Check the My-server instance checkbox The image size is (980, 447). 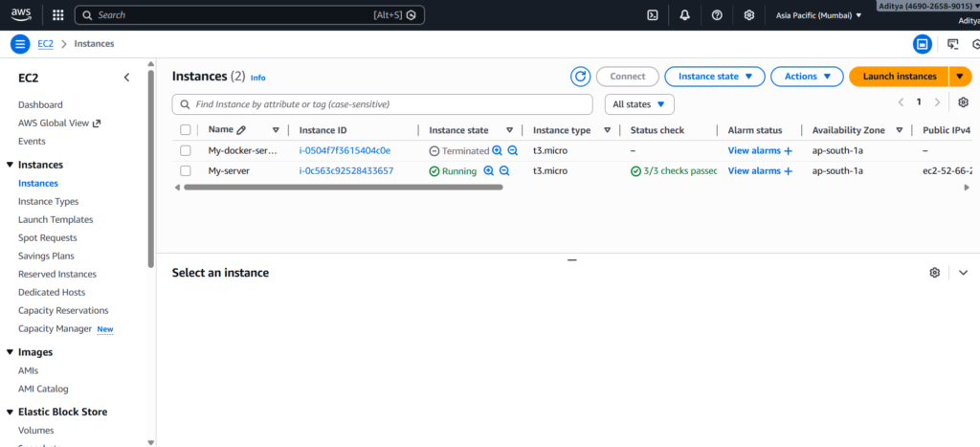pyautogui.click(x=186, y=171)
